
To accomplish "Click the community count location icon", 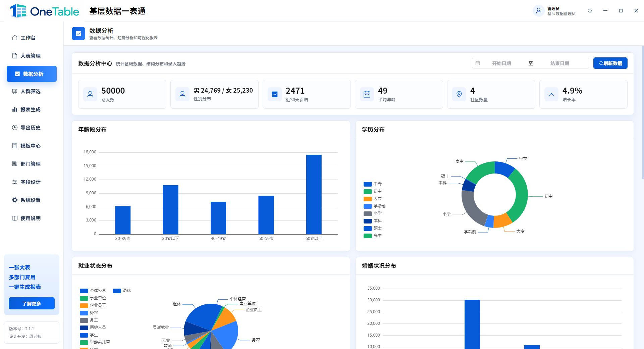I will pos(459,94).
